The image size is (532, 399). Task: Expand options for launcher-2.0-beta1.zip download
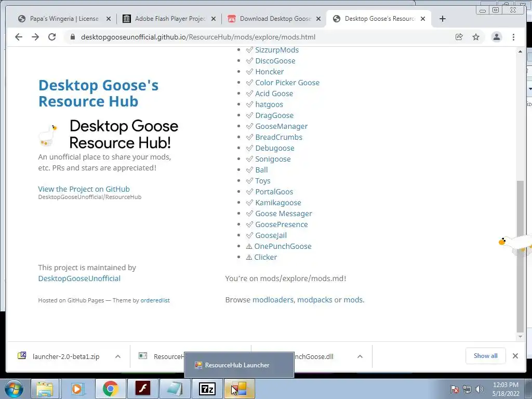118,356
